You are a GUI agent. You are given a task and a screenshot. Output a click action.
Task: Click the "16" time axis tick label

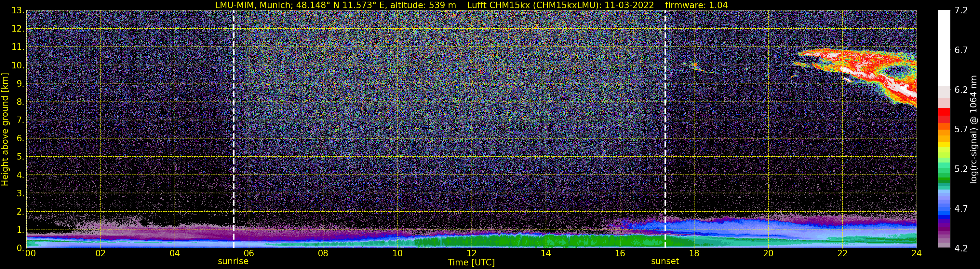pyautogui.click(x=620, y=253)
